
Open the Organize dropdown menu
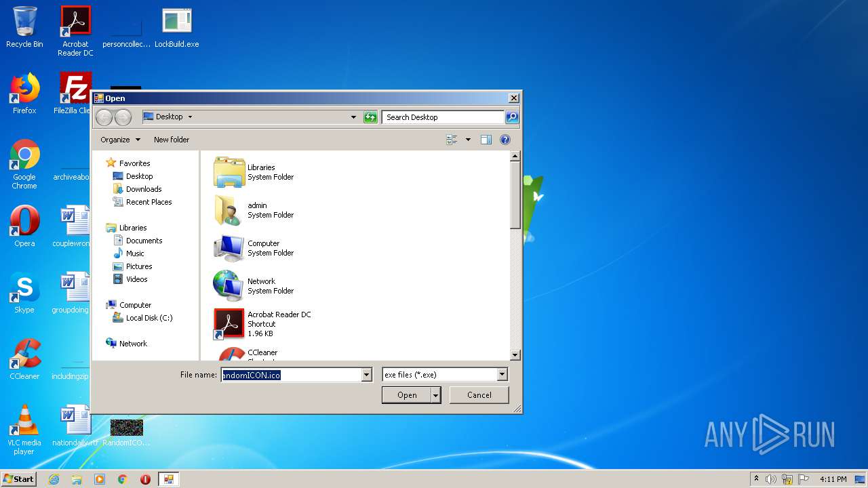120,140
